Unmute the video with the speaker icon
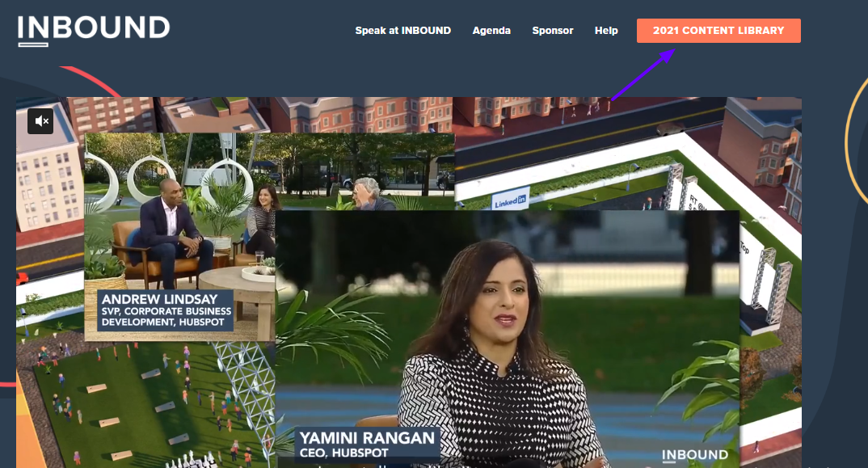The image size is (868, 468). tap(40, 121)
